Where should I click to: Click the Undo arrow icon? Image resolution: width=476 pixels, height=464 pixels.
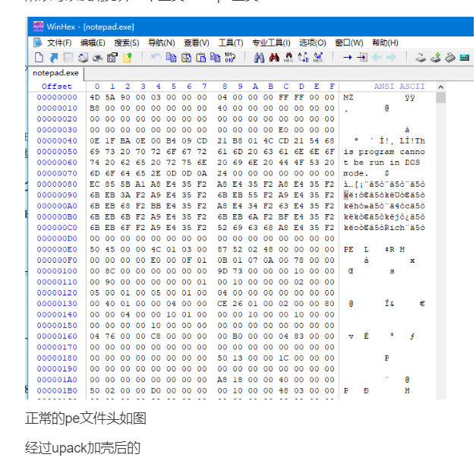point(156,58)
